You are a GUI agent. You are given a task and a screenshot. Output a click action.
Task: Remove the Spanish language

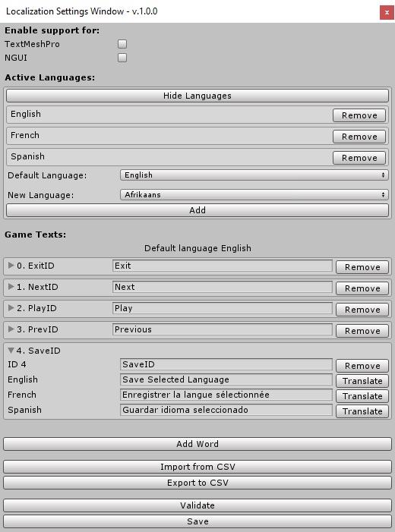click(359, 158)
